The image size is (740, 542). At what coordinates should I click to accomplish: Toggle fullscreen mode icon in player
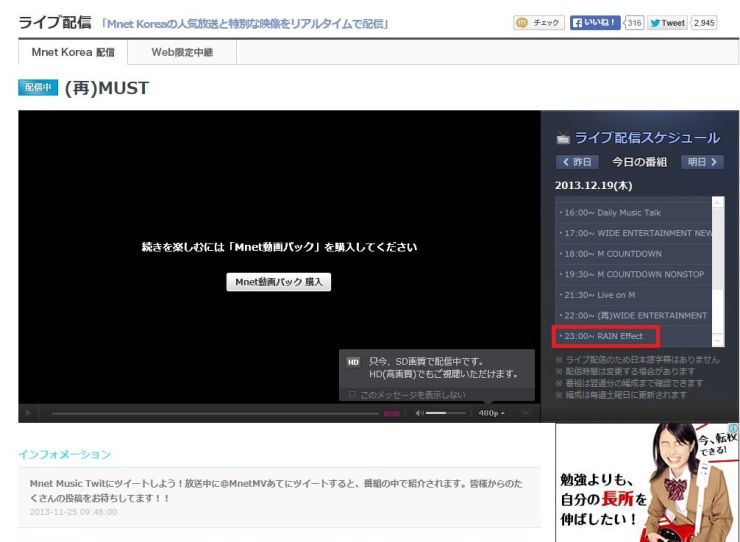click(x=526, y=413)
